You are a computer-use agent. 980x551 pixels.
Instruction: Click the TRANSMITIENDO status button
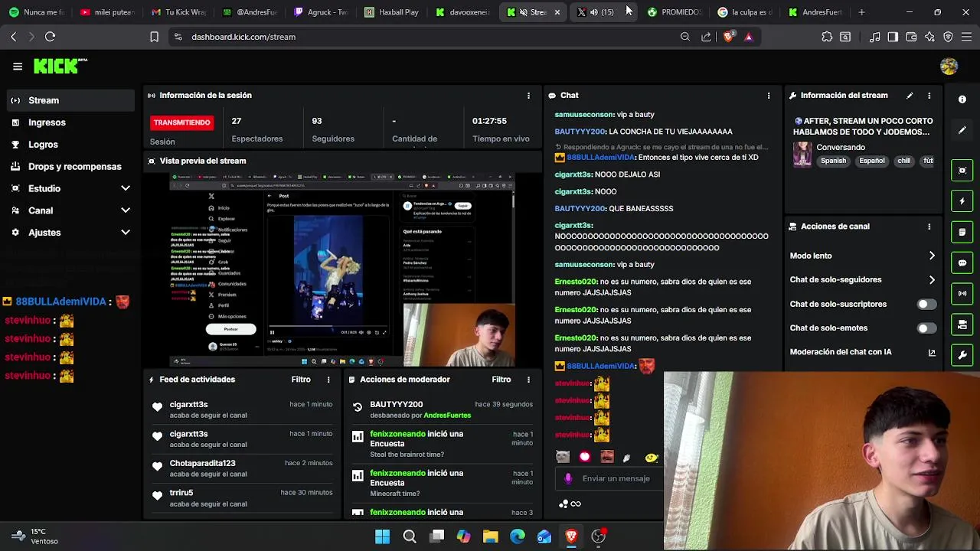coord(181,122)
